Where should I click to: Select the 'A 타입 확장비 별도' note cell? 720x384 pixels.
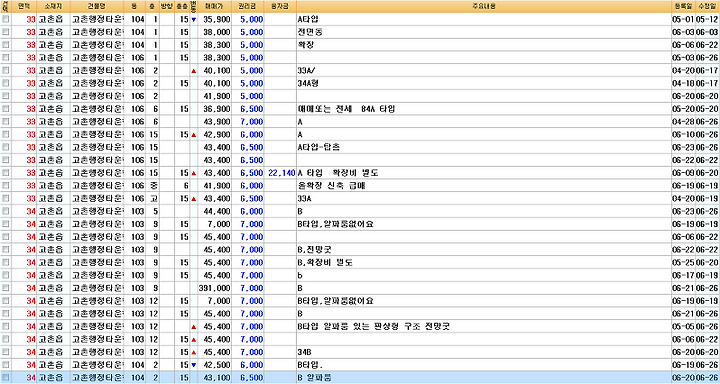pyautogui.click(x=484, y=173)
